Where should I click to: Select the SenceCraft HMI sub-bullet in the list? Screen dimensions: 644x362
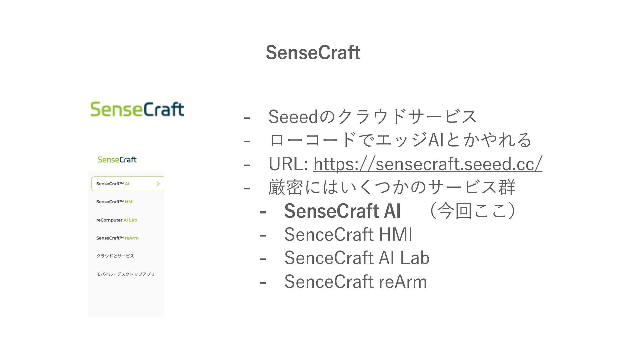(x=348, y=234)
